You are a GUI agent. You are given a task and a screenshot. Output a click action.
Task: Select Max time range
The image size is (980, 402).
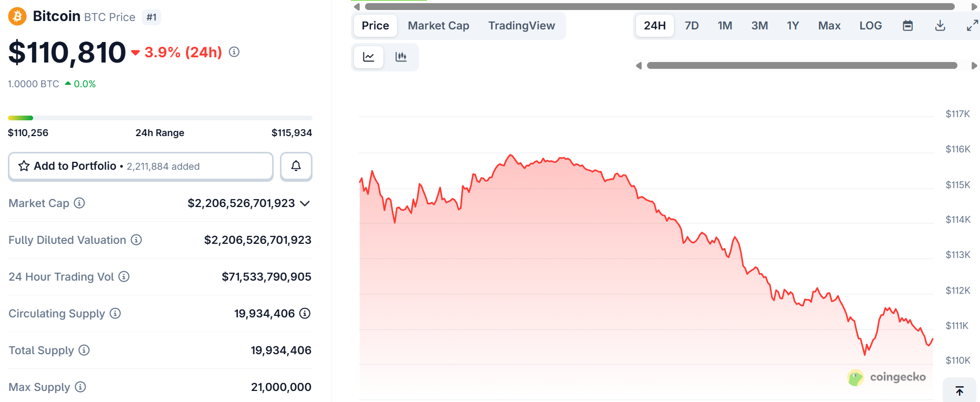click(x=829, y=26)
